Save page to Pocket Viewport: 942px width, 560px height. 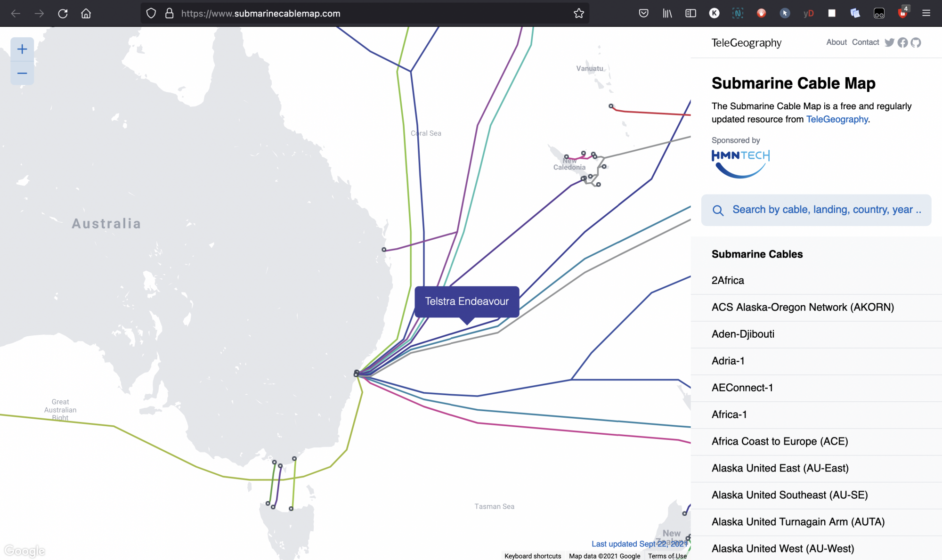click(643, 13)
